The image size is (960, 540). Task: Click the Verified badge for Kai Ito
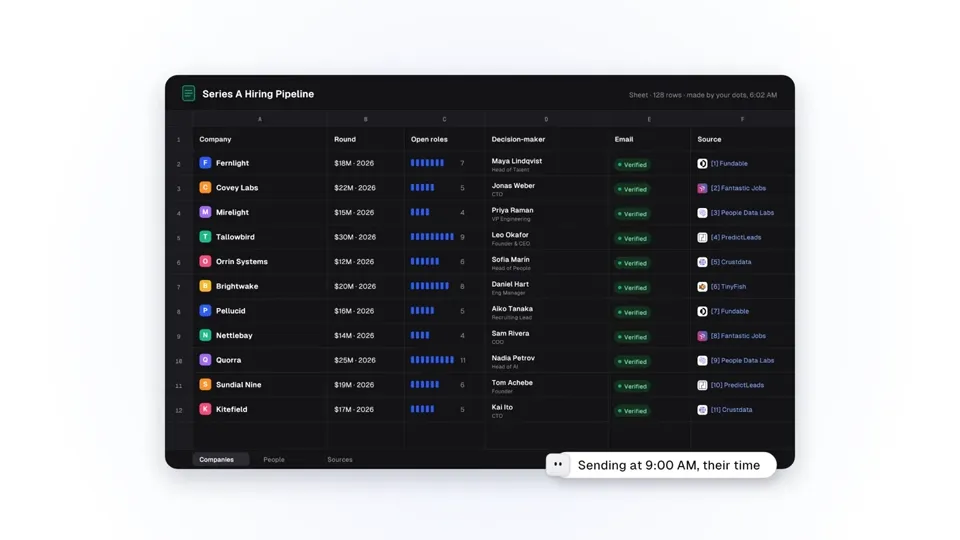click(632, 410)
